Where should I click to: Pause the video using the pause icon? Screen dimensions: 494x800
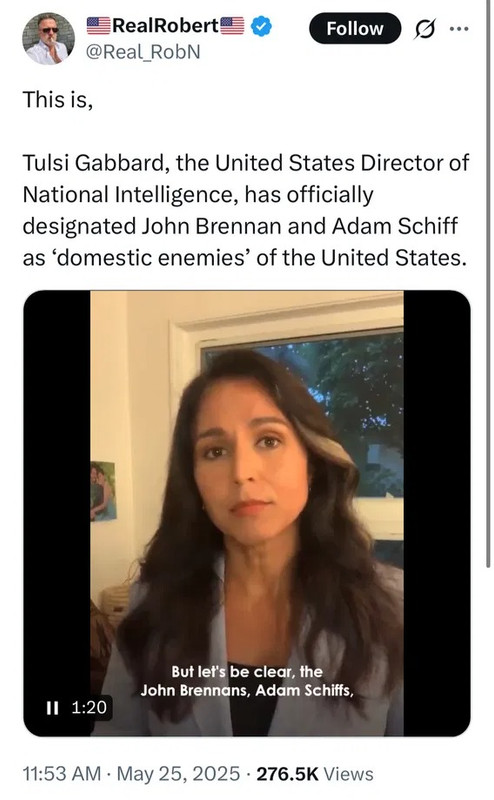[52, 708]
